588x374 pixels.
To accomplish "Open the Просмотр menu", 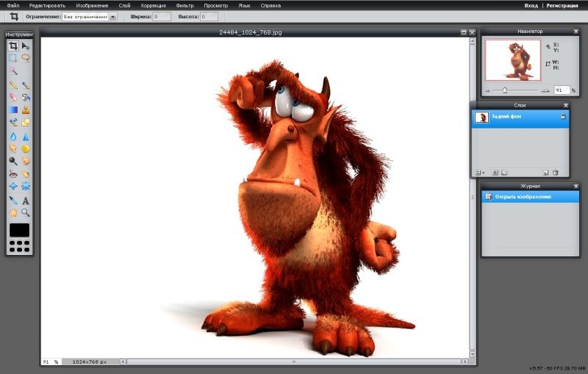I will click(x=215, y=6).
